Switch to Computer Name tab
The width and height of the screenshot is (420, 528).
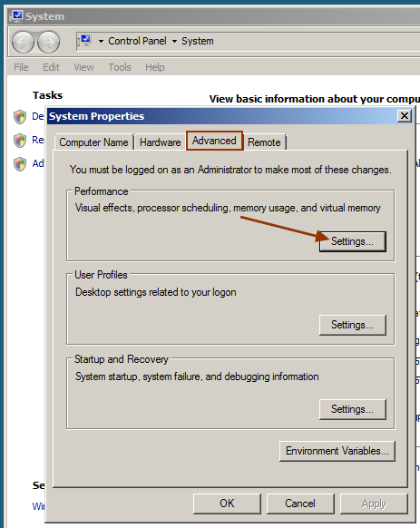[x=94, y=142]
